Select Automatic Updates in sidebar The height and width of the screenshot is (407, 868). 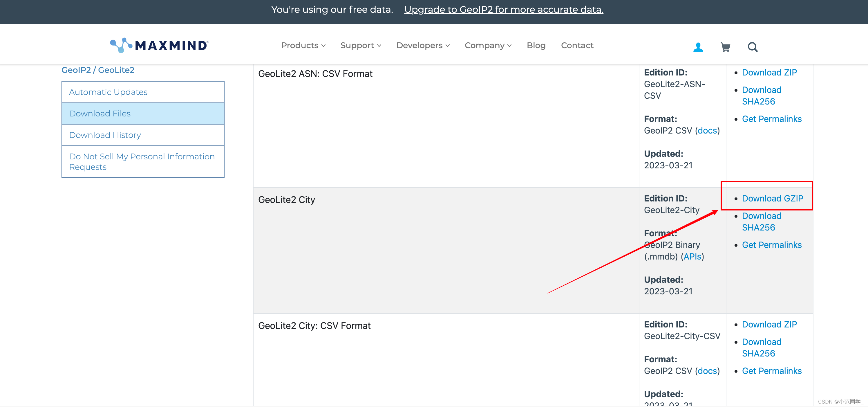[108, 92]
